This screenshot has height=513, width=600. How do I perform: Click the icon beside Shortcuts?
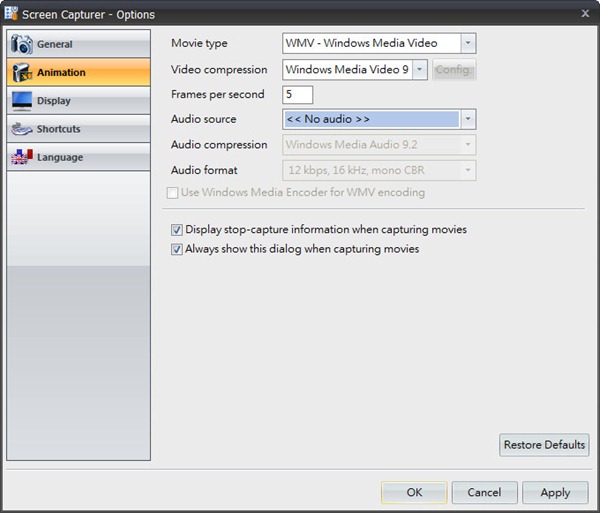21,129
